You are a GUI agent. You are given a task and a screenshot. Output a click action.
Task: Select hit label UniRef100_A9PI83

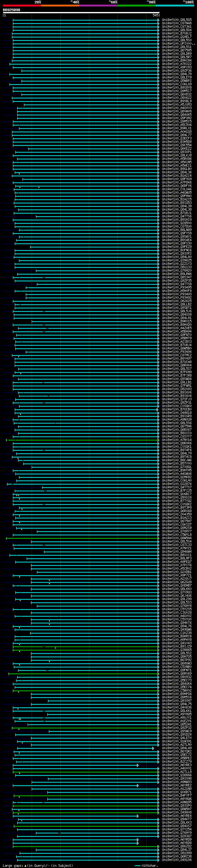(x=177, y=67)
